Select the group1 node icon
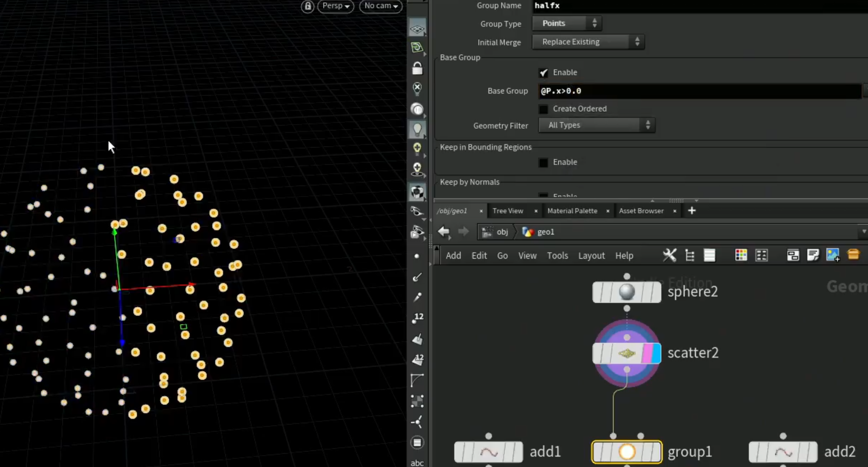The image size is (868, 467). tap(627, 452)
